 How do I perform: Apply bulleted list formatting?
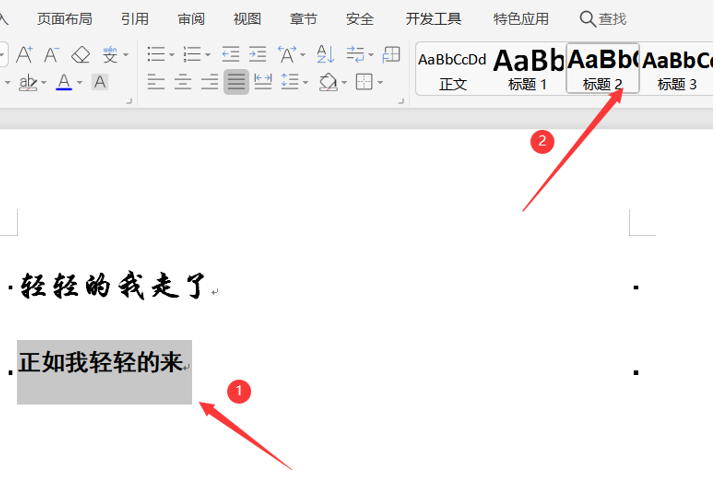(156, 54)
